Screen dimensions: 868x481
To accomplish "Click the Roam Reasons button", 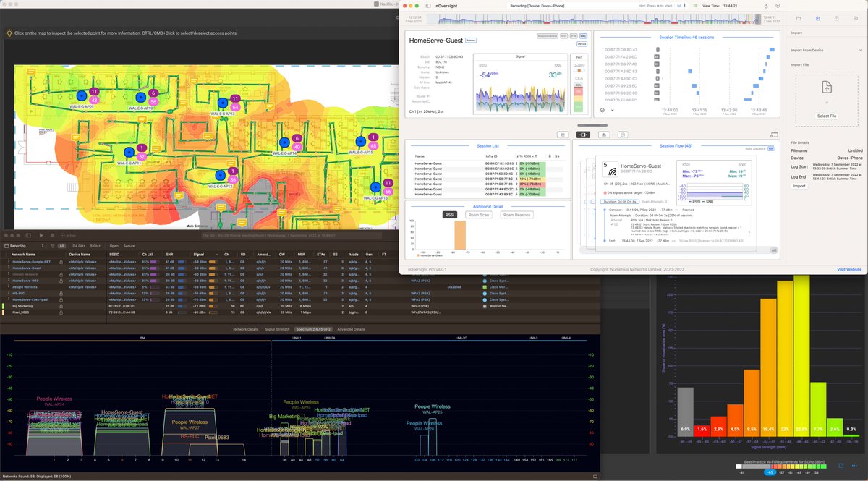I will pos(517,215).
